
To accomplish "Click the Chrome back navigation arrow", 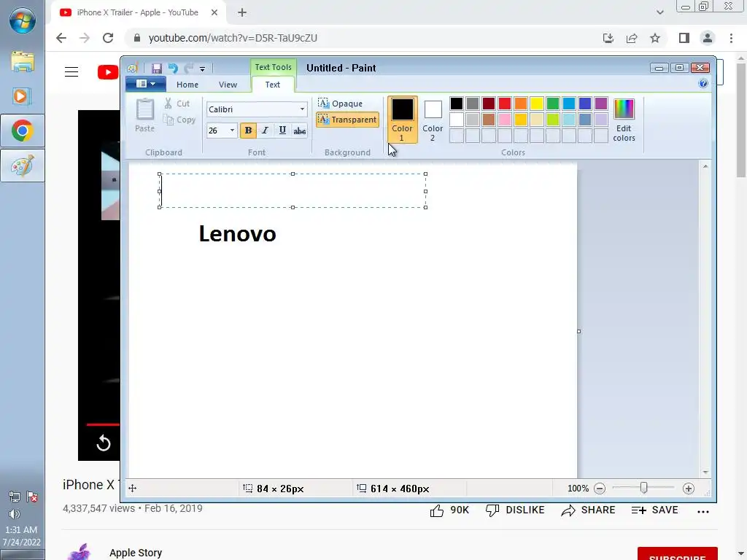I will (x=61, y=38).
